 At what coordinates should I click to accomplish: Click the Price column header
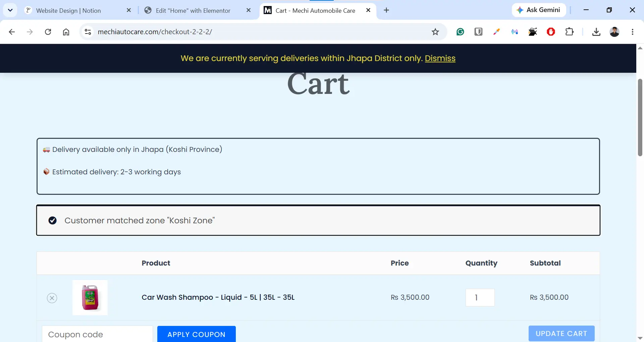pos(400,263)
